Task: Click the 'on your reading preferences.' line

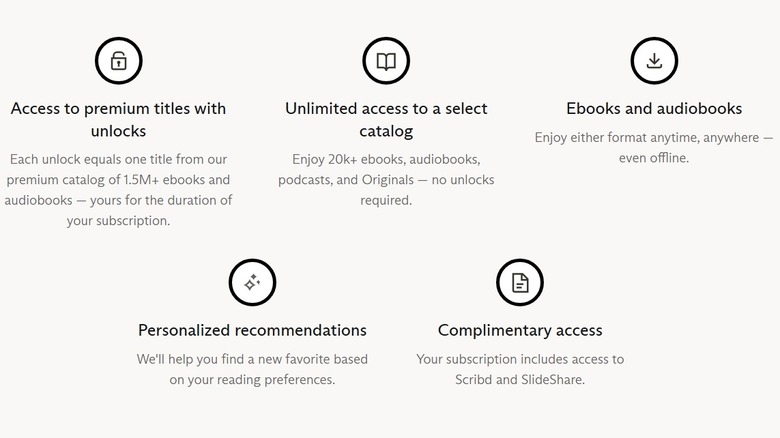Action: point(252,379)
